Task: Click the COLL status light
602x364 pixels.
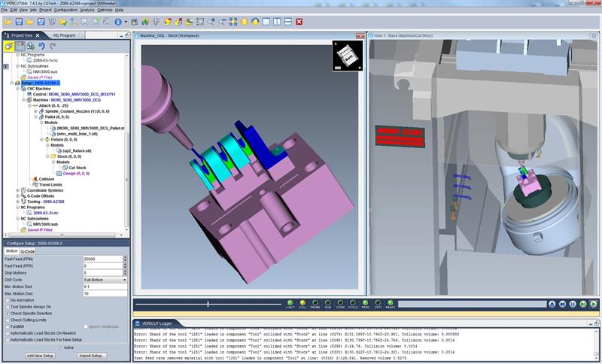Action: tap(303, 303)
